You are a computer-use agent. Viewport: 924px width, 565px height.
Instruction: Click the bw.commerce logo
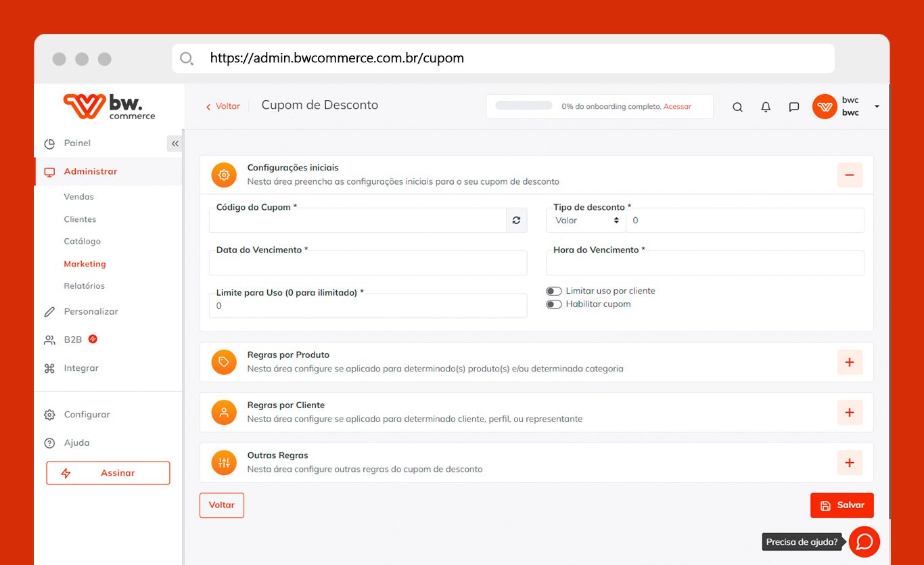point(109,107)
